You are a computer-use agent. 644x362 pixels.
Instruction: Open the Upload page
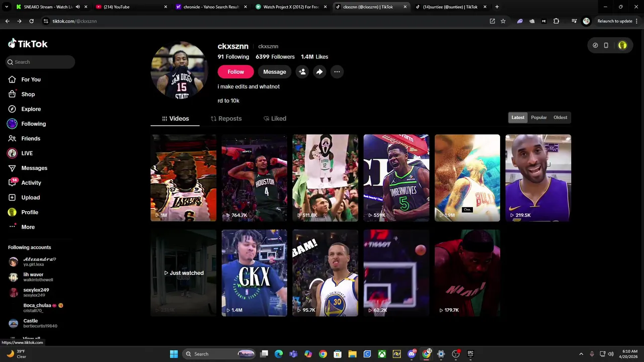[x=30, y=198]
